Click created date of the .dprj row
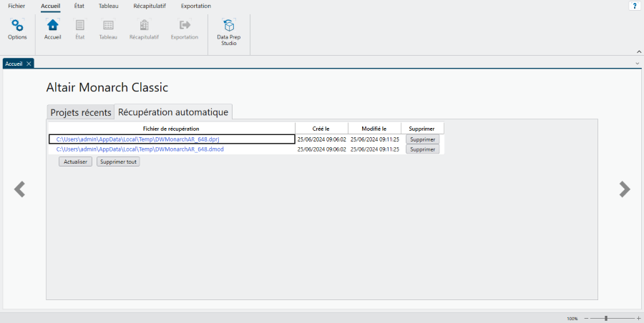 tap(321, 139)
